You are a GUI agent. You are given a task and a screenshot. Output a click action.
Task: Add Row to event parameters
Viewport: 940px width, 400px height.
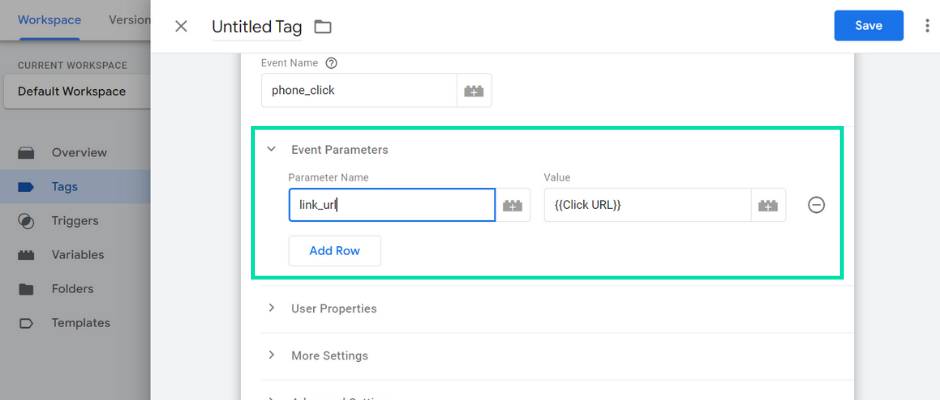pyautogui.click(x=335, y=251)
